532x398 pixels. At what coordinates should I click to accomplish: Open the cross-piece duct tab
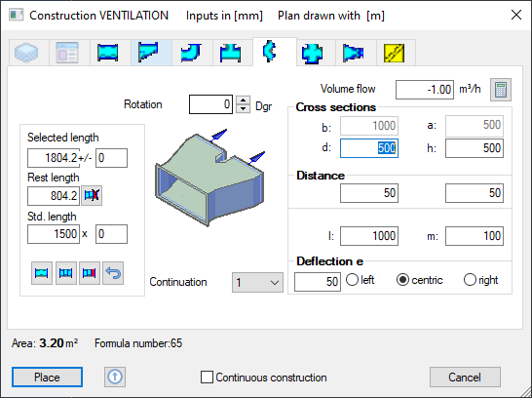(312, 53)
